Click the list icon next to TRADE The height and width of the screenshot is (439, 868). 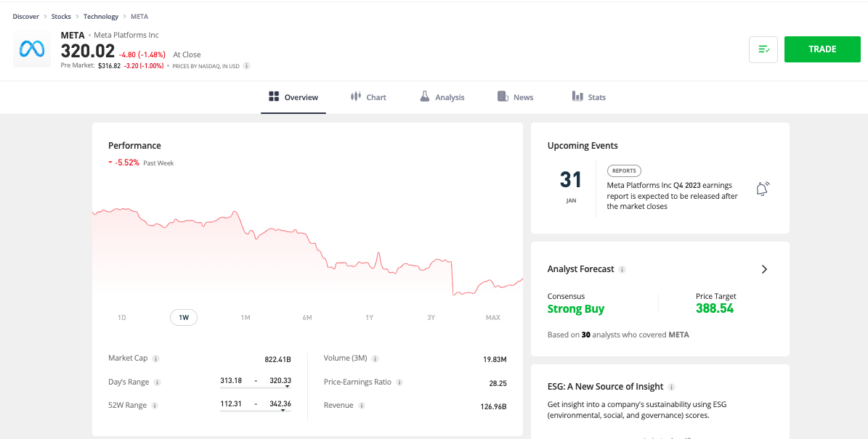coord(763,49)
